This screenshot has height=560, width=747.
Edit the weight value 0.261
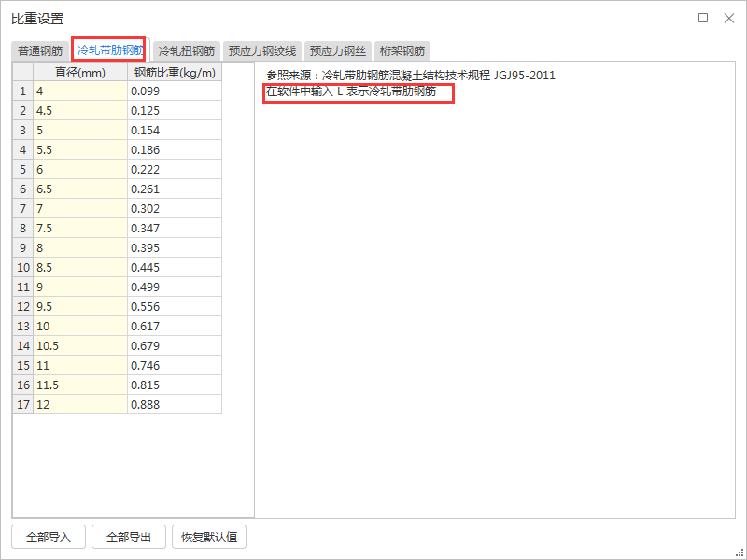(x=175, y=189)
